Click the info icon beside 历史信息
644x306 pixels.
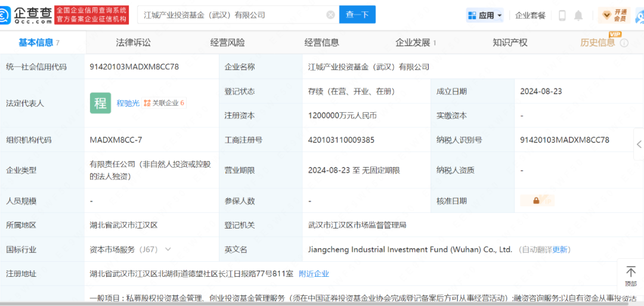point(624,43)
